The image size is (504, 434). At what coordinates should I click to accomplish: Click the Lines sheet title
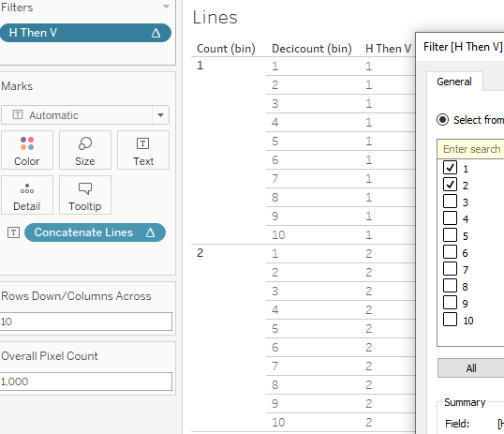(215, 18)
